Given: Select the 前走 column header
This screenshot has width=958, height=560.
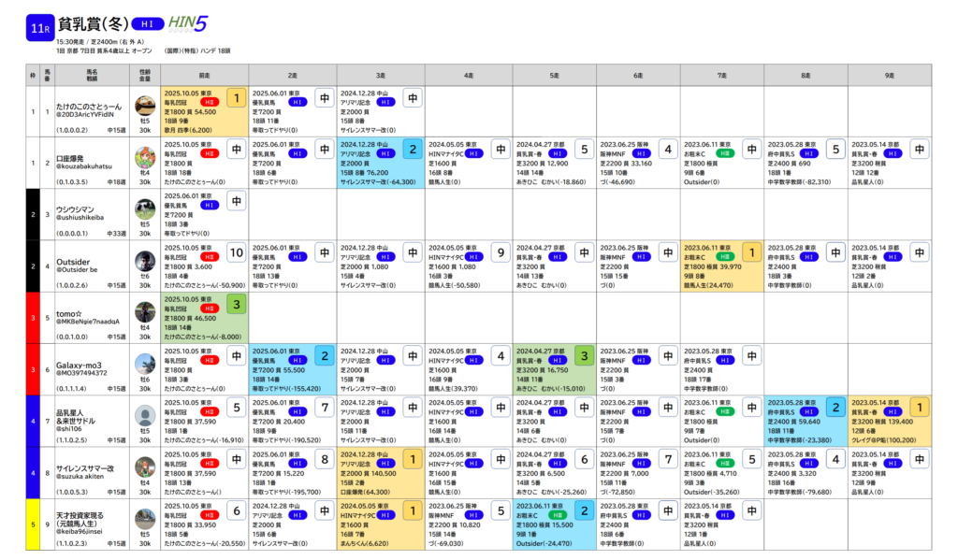Looking at the screenshot, I should coord(205,75).
